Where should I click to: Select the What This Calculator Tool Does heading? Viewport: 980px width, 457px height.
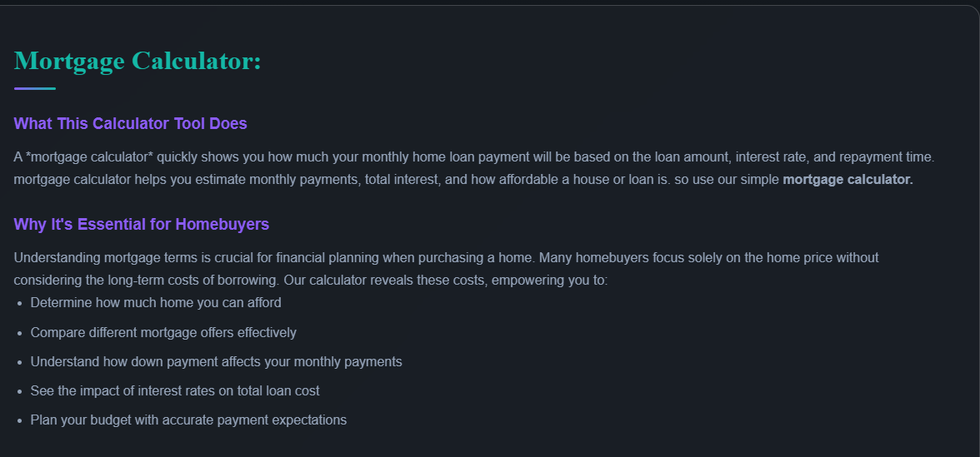(x=131, y=123)
